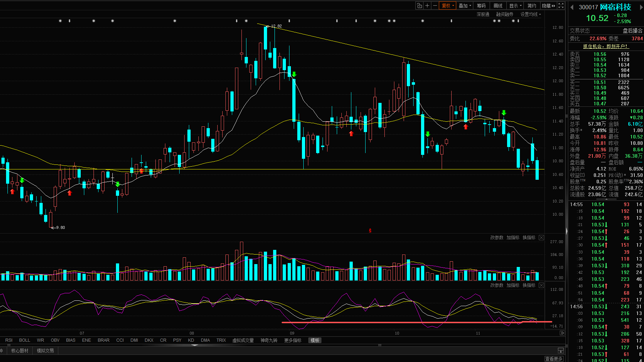644x362 pixels.
Task: Open 核心题材 bottom tab
Action: [20, 351]
